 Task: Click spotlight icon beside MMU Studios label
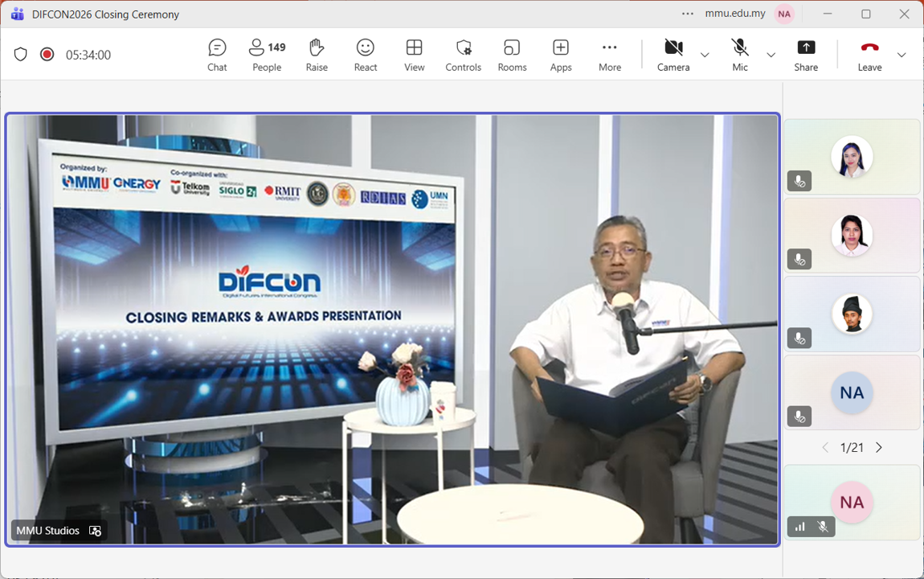95,531
